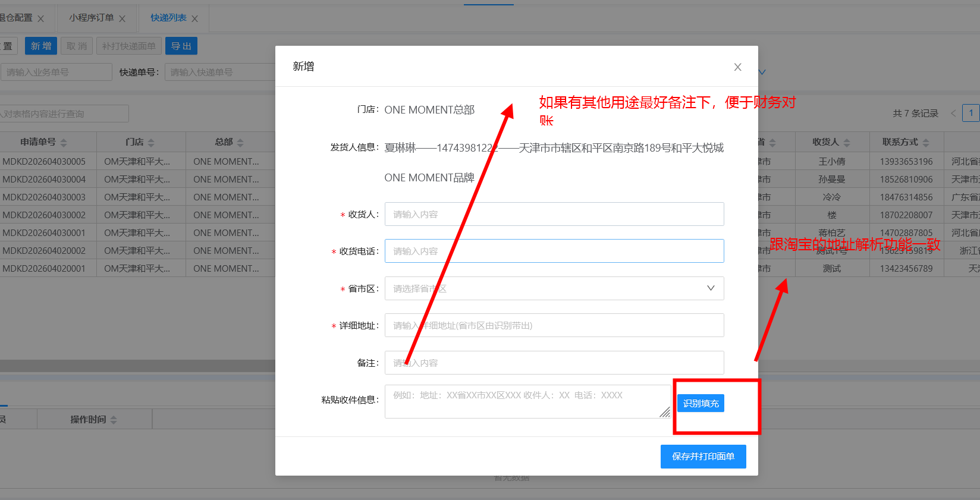The height and width of the screenshot is (500, 980).
Task: Close the 小程序订单 tab
Action: pos(122,19)
